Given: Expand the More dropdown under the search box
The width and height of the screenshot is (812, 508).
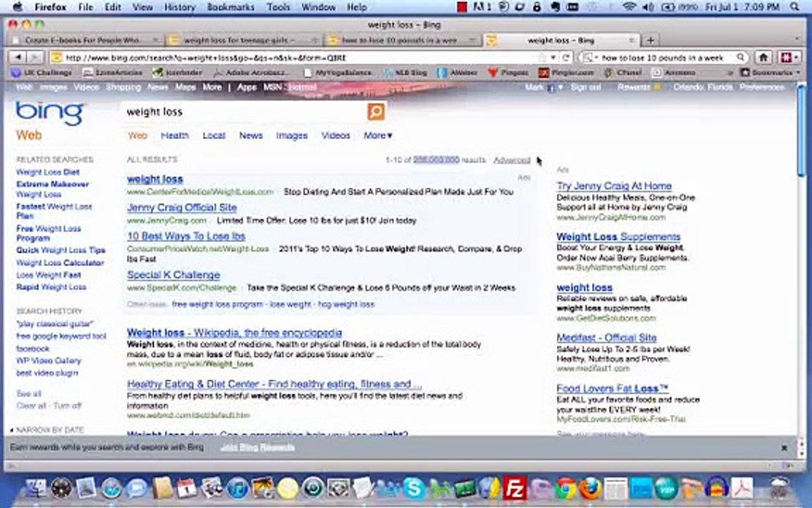Looking at the screenshot, I should click(378, 135).
